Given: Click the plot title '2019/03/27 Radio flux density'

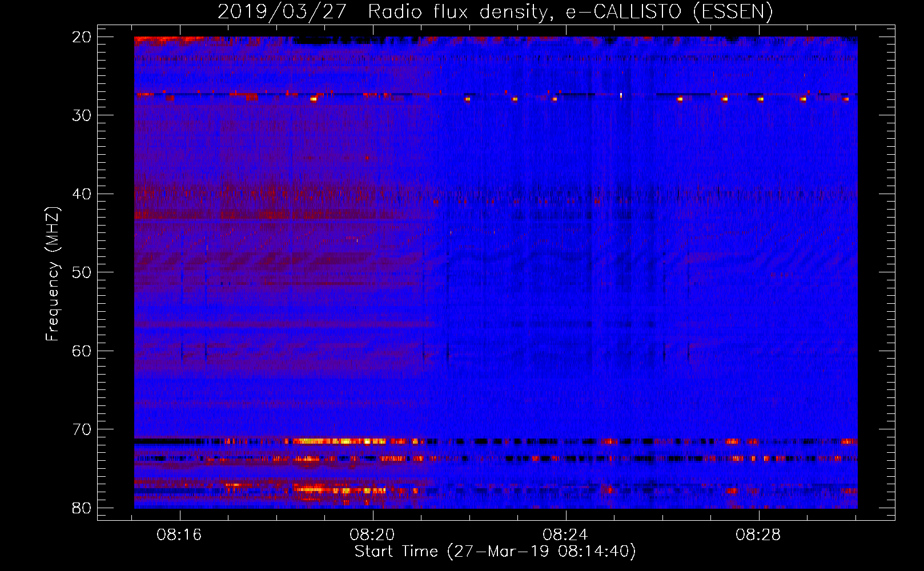Looking at the screenshot, I should [495, 12].
